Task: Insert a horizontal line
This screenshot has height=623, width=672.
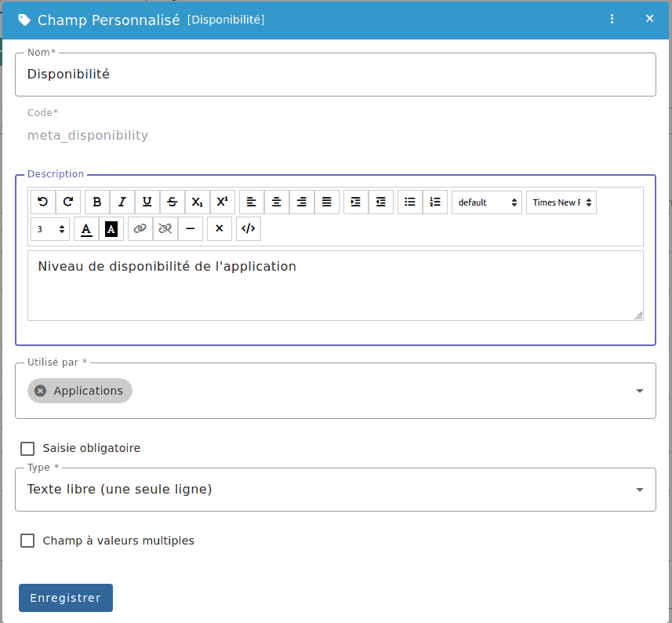Action: point(191,228)
